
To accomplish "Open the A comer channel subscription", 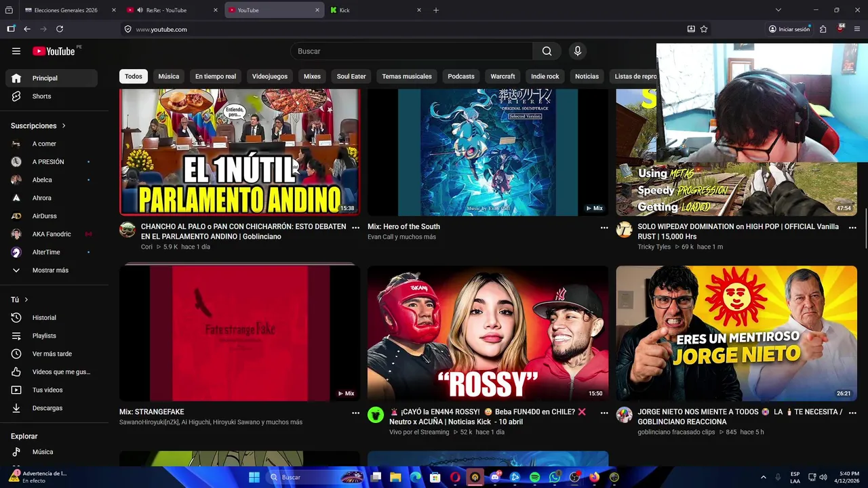I will [x=52, y=144].
